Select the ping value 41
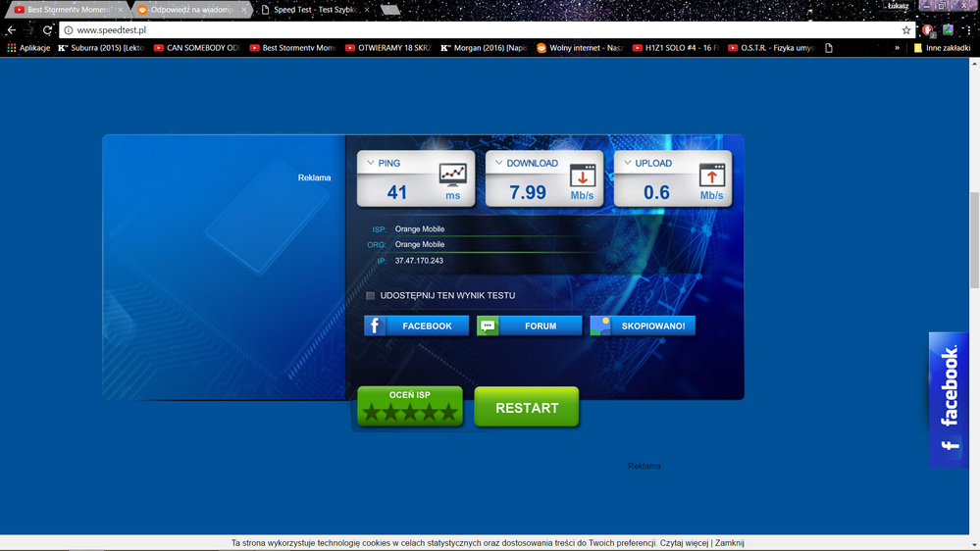Viewport: 980px width, 551px height. coord(397,192)
